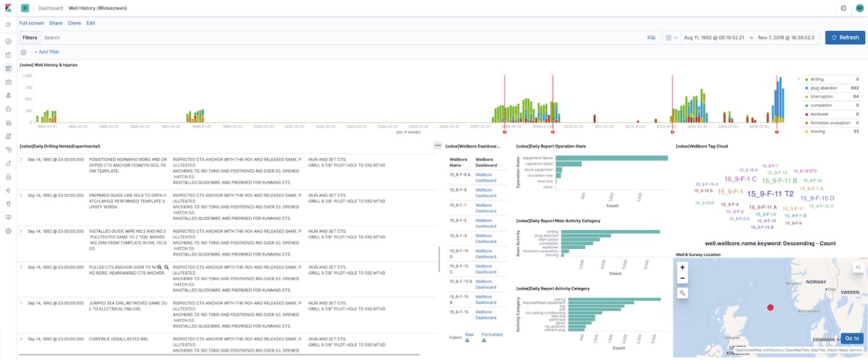Open the Daily Drilling Notes panel options menu
Screen dimensions: 868x361
coord(438,145)
